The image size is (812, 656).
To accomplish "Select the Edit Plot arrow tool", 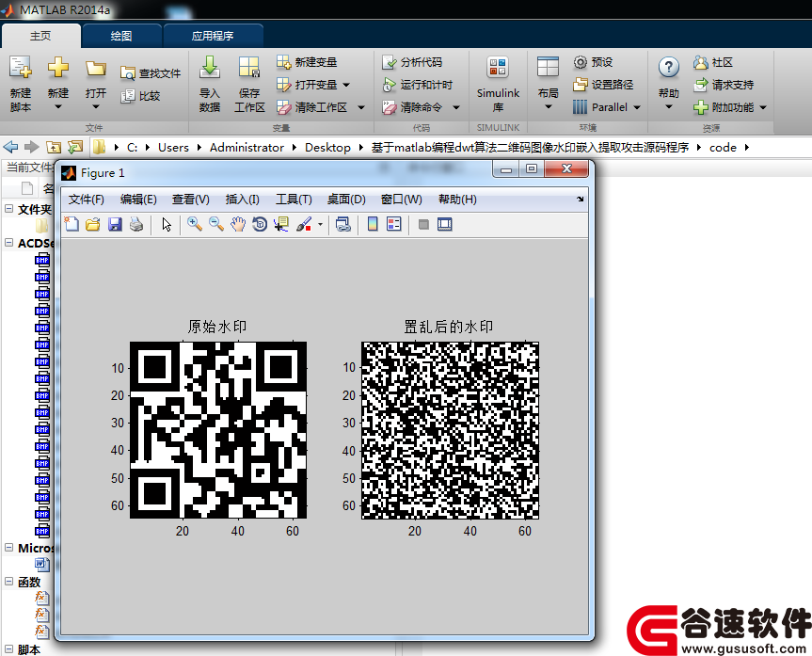I will [x=167, y=224].
